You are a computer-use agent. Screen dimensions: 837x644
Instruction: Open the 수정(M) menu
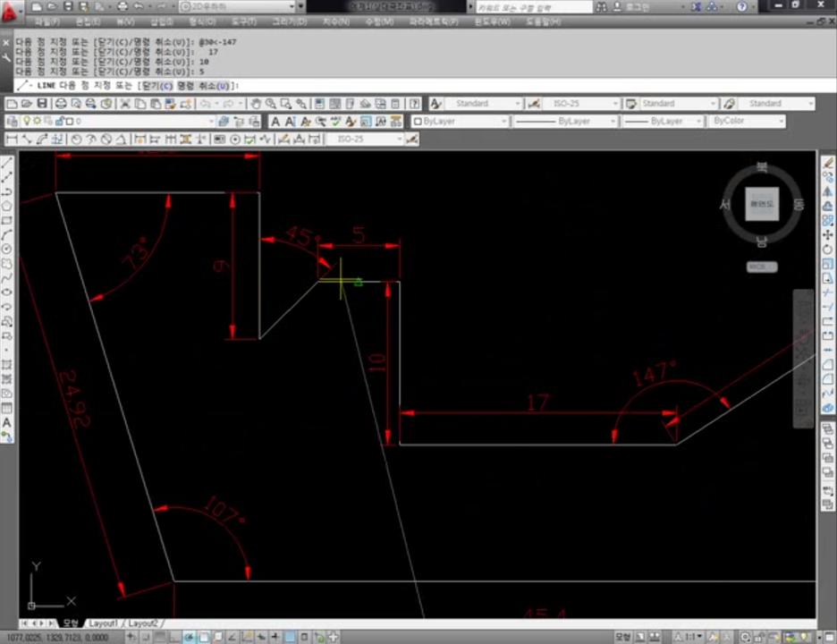click(379, 21)
